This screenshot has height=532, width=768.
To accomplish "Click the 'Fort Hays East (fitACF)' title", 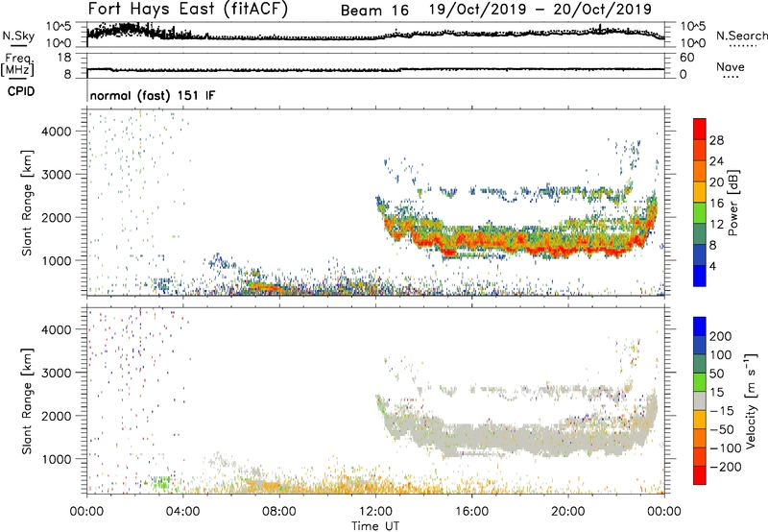I will 187,9.
